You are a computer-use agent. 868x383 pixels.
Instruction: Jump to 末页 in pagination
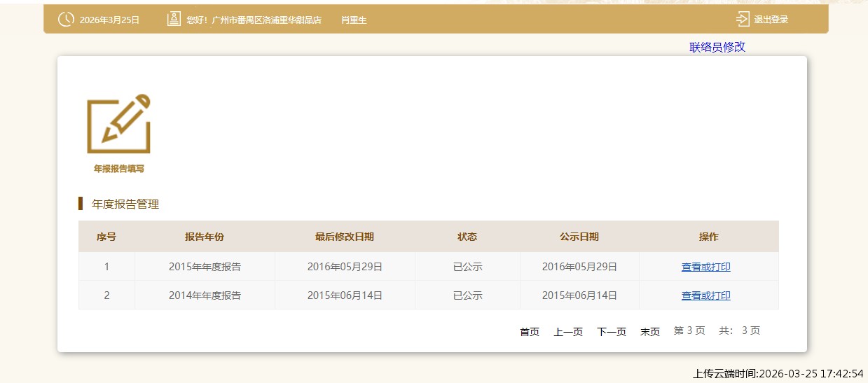point(650,332)
